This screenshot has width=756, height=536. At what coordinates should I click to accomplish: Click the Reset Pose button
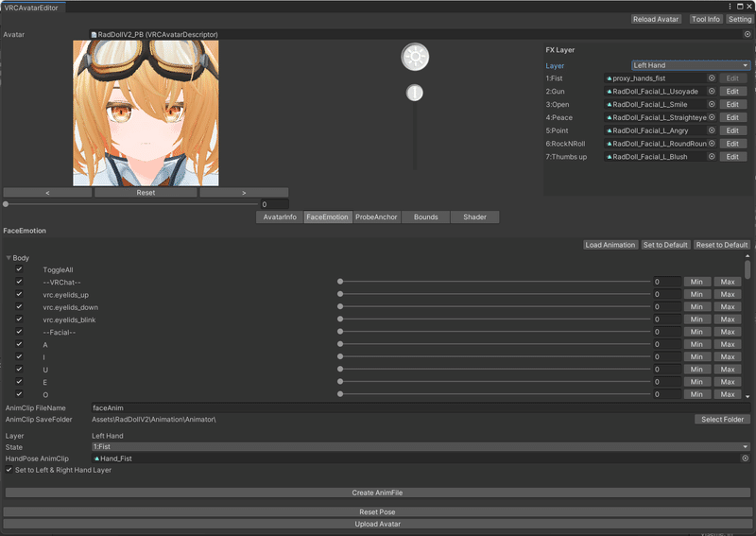[x=377, y=511]
